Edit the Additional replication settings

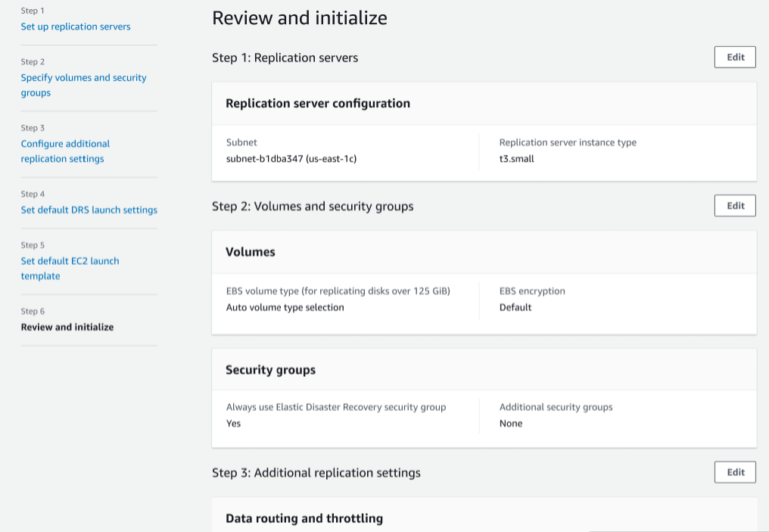734,471
